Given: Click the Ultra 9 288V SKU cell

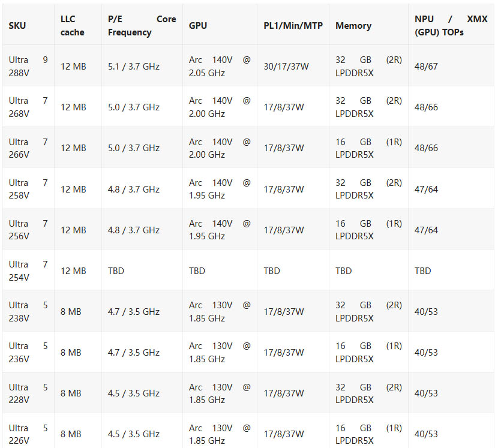Looking at the screenshot, I should click(28, 67).
